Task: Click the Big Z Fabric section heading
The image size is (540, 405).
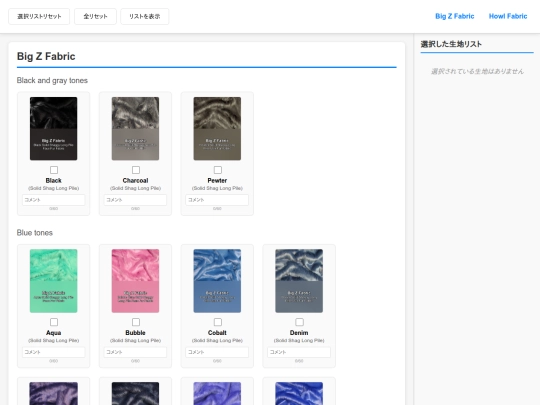Action: (46, 56)
